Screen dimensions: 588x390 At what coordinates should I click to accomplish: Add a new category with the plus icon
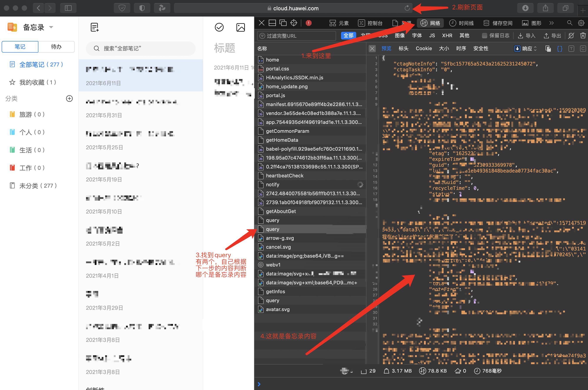click(69, 99)
